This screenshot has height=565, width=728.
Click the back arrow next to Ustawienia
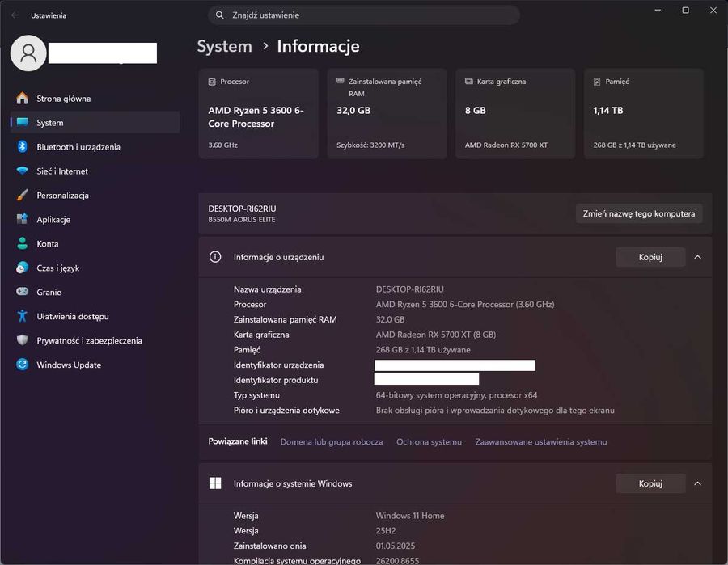(15, 15)
